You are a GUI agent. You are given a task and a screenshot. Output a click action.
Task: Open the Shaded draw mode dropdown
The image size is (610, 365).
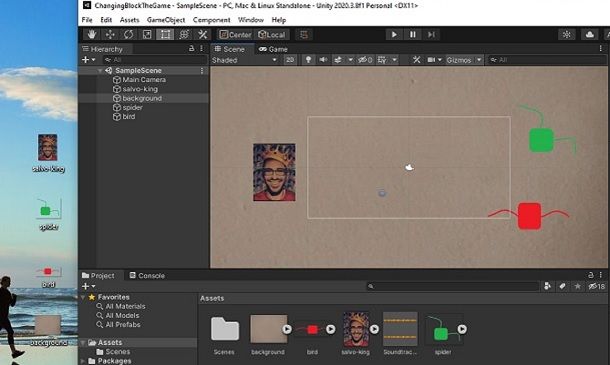(244, 60)
